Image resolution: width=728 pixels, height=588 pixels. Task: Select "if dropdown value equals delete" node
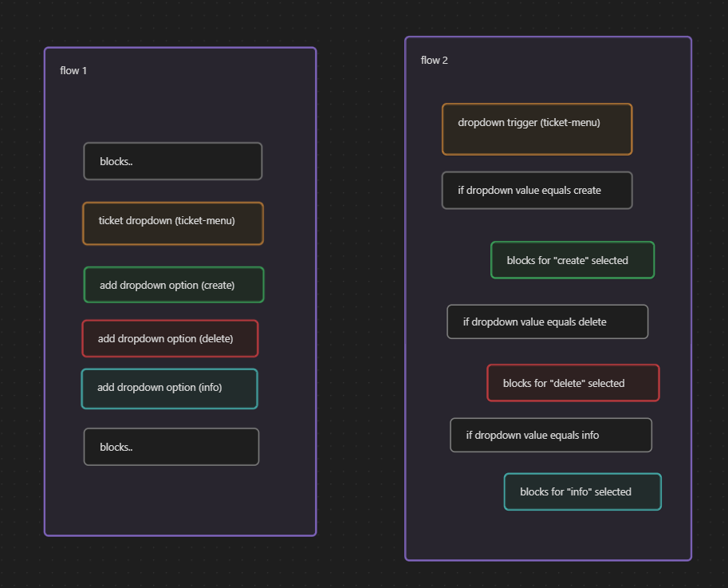tap(547, 322)
